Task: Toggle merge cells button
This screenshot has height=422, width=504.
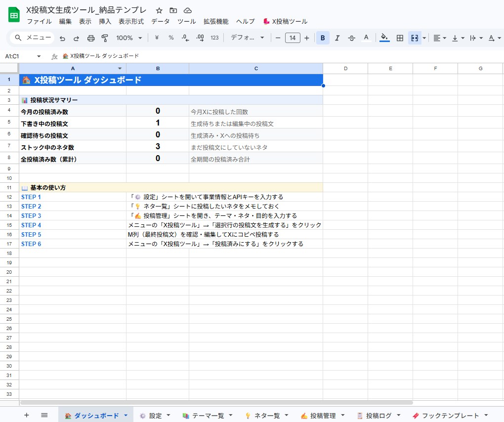Action: click(415, 38)
